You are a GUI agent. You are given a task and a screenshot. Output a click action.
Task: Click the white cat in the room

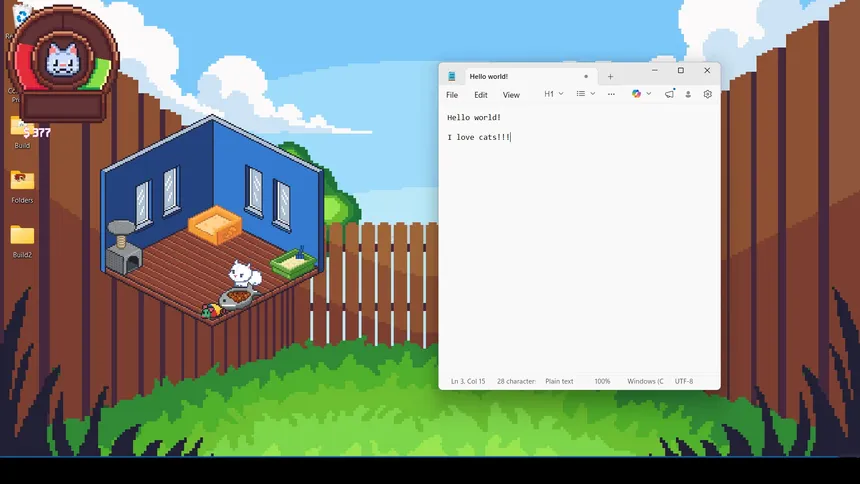(243, 274)
